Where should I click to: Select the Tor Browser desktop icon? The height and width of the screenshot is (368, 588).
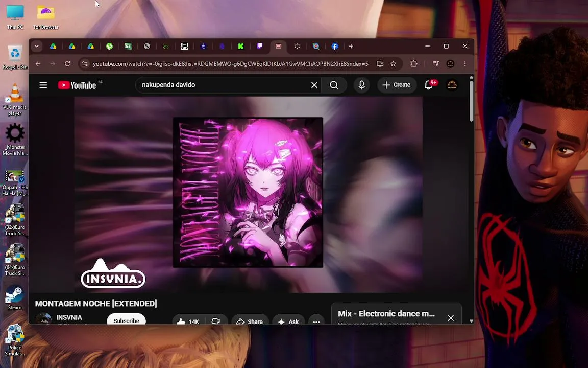coord(45,17)
